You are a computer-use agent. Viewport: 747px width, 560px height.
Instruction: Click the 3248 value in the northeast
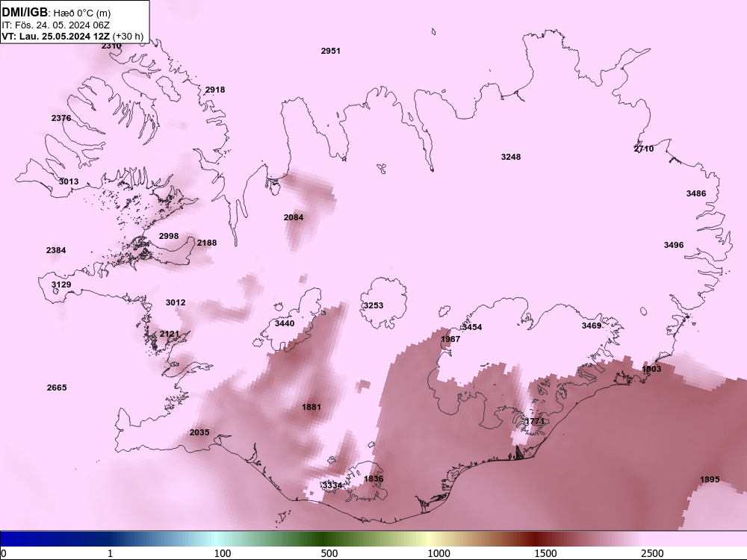[511, 157]
